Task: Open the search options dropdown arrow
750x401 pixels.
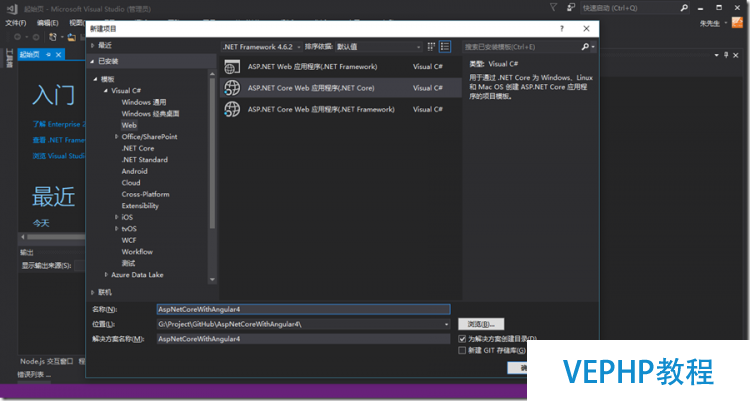Action: (x=593, y=47)
